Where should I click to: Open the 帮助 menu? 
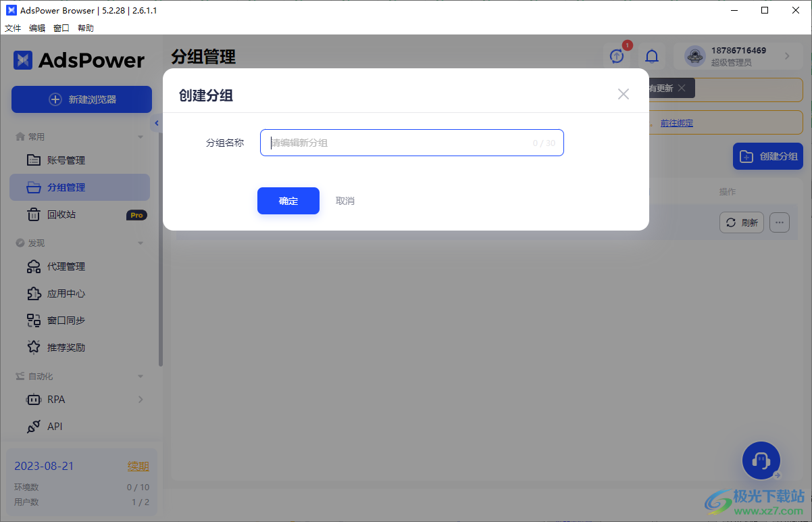[x=85, y=28]
